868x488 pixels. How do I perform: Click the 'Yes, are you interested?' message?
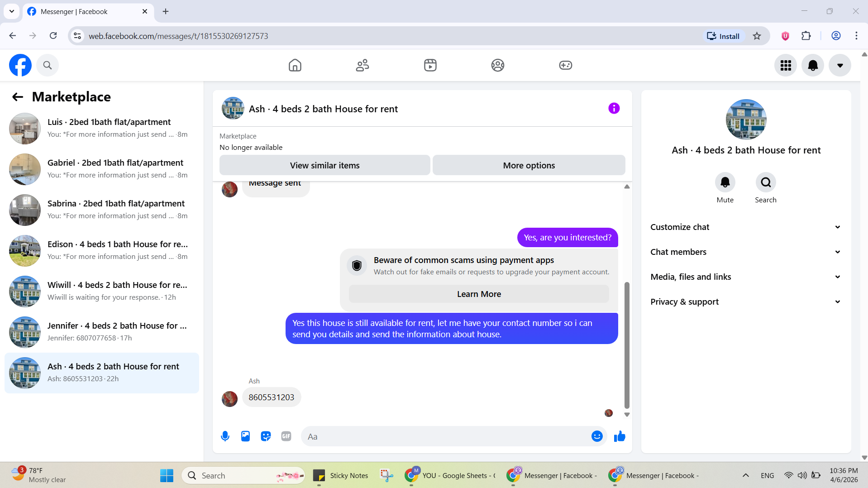click(568, 238)
